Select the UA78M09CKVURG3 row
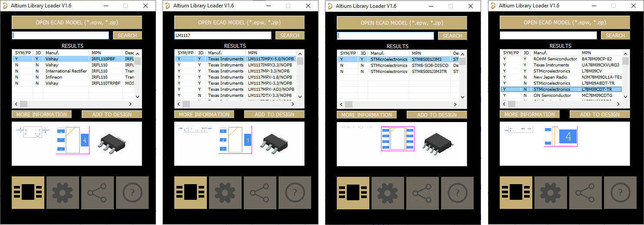This screenshot has height=225, width=644. (x=561, y=65)
